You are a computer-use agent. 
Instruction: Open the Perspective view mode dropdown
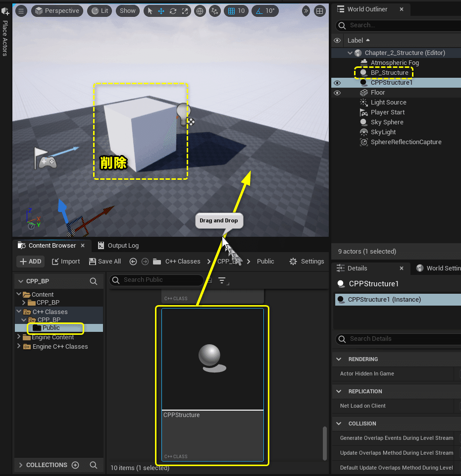[x=57, y=11]
